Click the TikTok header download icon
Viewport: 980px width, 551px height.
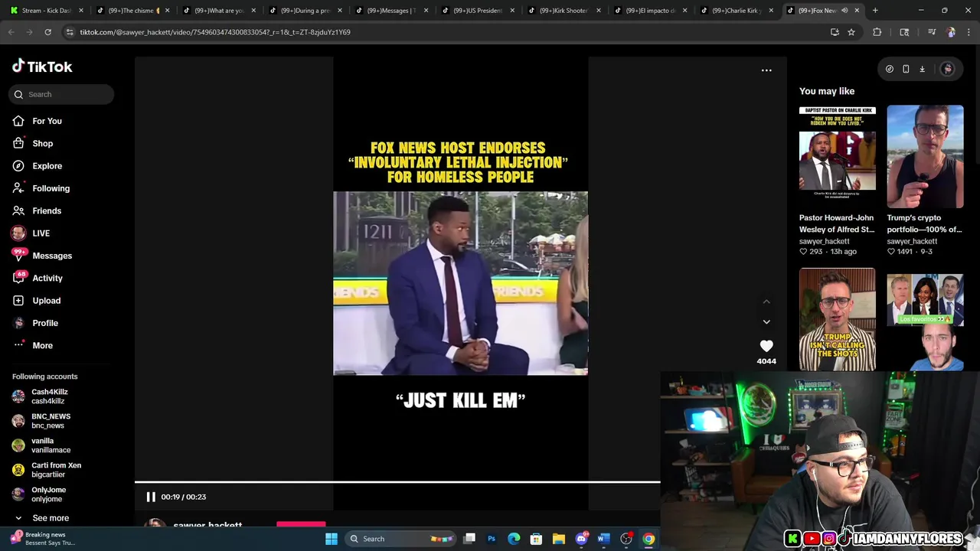[922, 69]
